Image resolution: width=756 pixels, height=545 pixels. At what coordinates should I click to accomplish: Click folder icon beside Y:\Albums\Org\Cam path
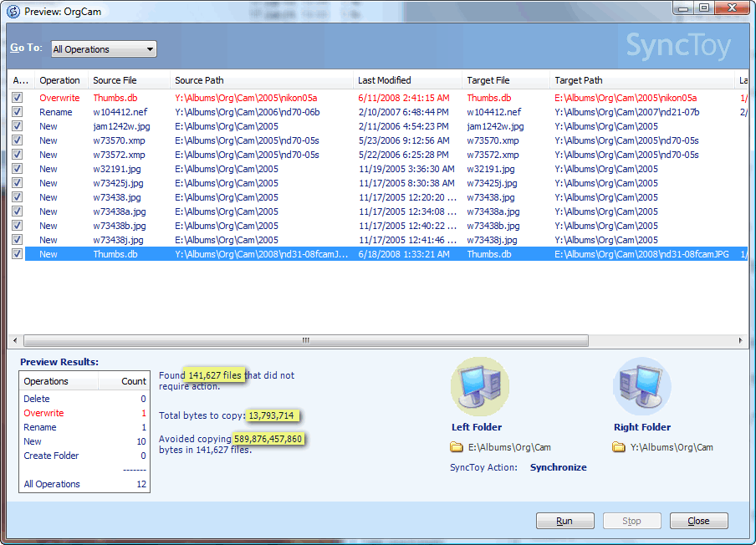(x=619, y=447)
